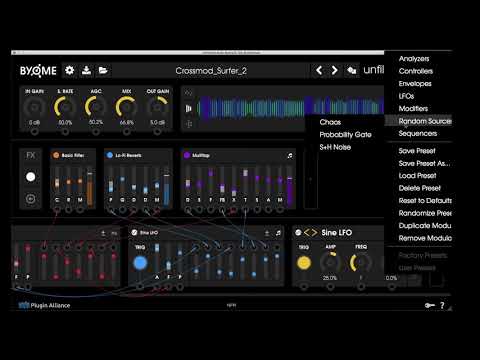Viewport: 480px width, 360px height.
Task: Go to previous preset arrow
Action: 319,70
